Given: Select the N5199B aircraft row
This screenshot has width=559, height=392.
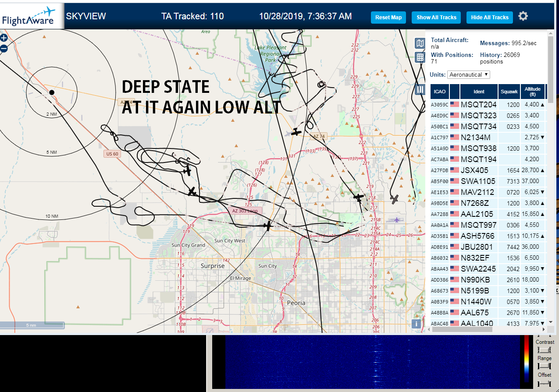Looking at the screenshot, I should coord(488,291).
